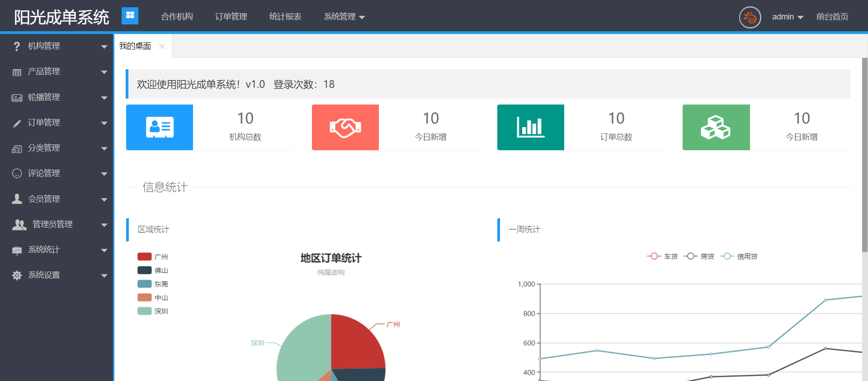The height and width of the screenshot is (381, 868).
Task: Click the orange admin avatar icon
Action: click(x=750, y=17)
